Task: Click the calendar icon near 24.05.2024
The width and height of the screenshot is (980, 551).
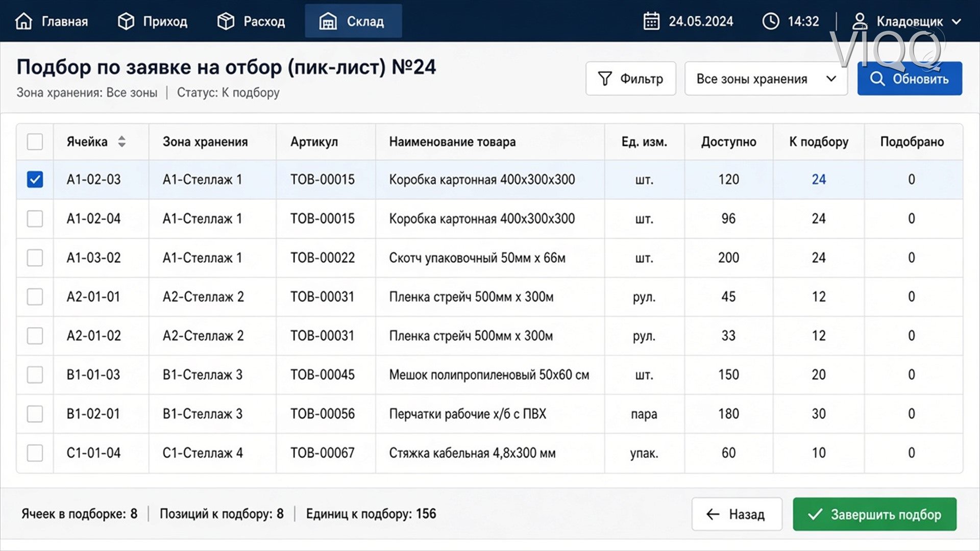Action: click(651, 21)
